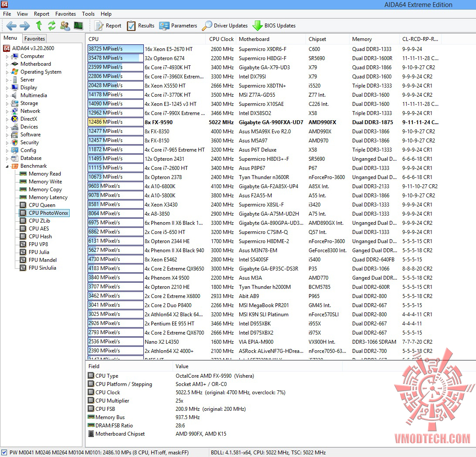Click the Manage users toolbar icon

tap(65, 26)
